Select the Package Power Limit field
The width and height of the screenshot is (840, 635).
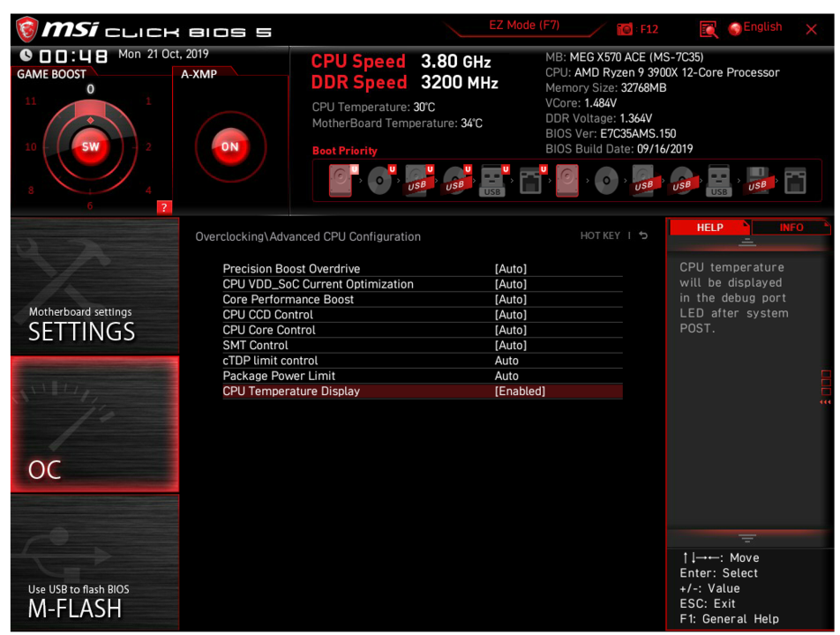click(422, 376)
